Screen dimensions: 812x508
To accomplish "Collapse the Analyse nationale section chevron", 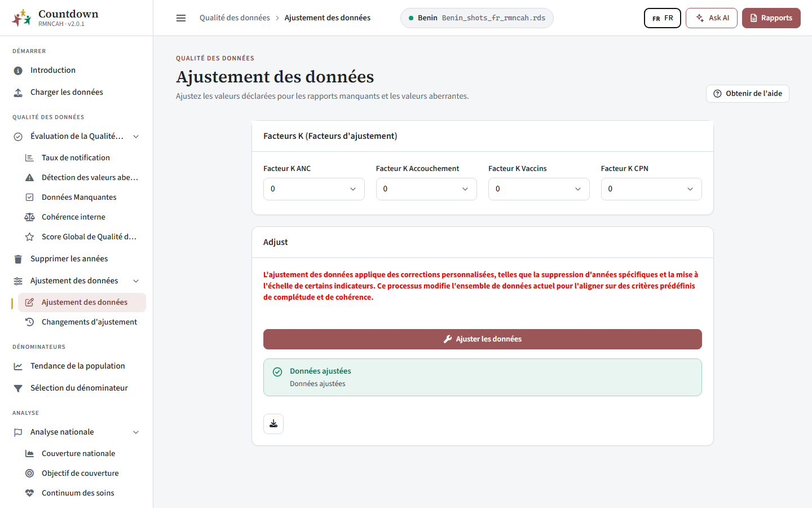I will (x=136, y=432).
